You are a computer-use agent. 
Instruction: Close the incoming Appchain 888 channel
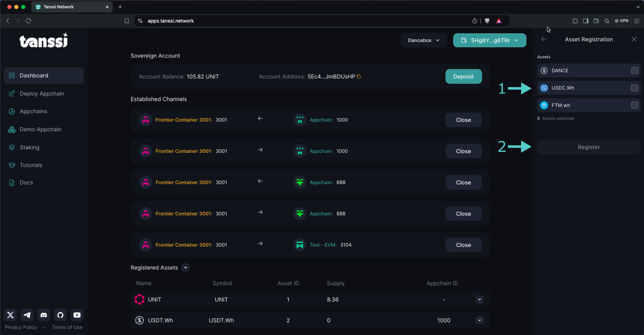coord(463,182)
